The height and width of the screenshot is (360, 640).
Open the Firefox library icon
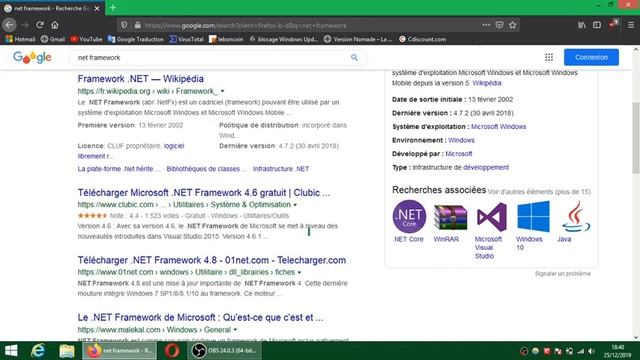(x=582, y=25)
